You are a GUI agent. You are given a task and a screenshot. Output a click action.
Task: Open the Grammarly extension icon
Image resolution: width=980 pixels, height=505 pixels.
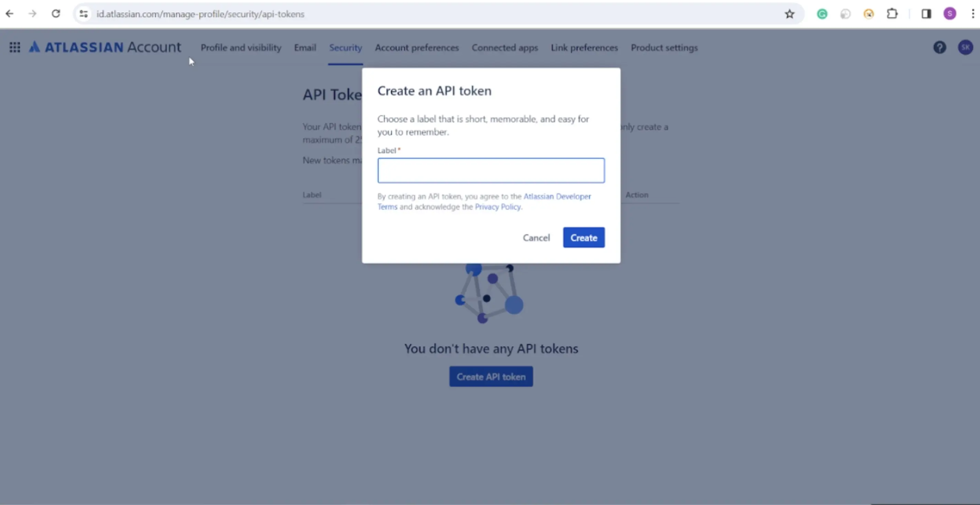coord(822,14)
